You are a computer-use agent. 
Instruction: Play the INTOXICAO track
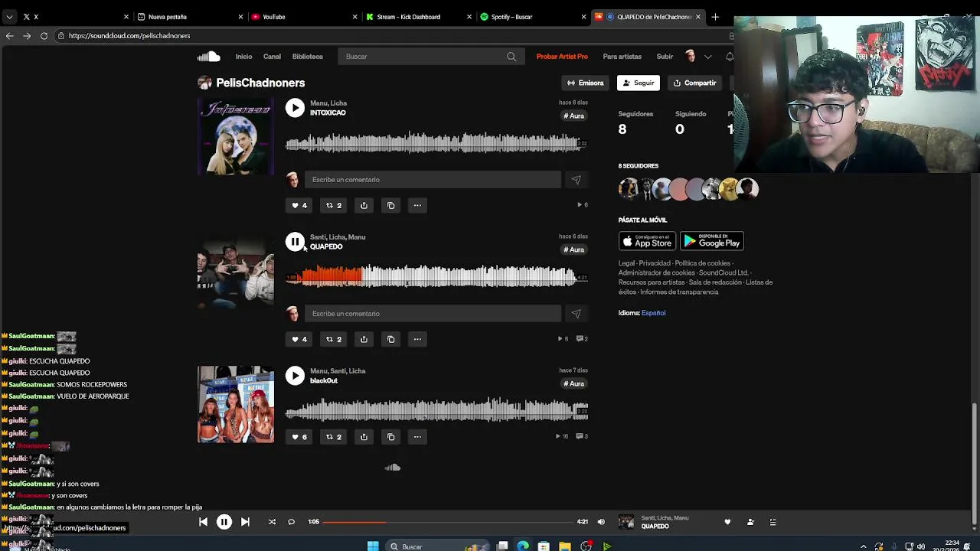pos(295,108)
